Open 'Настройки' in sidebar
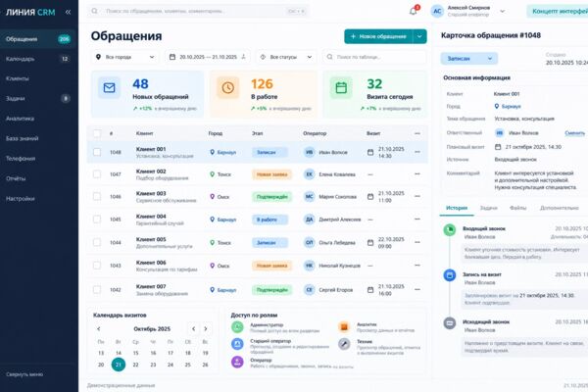The image size is (588, 392). pyautogui.click(x=39, y=198)
